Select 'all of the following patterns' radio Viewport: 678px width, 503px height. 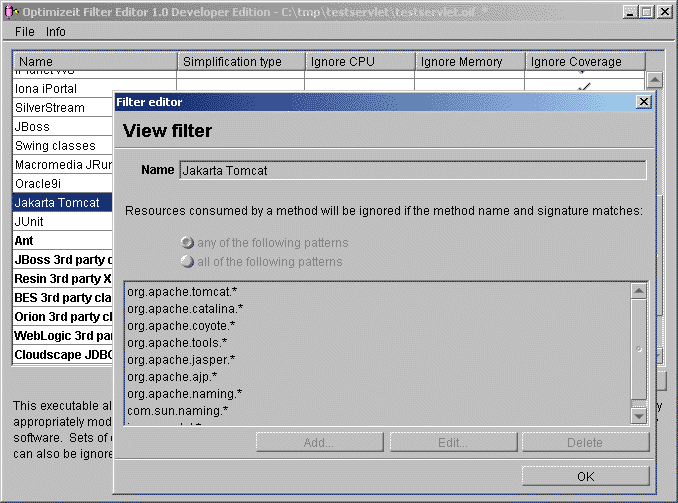[x=186, y=262]
